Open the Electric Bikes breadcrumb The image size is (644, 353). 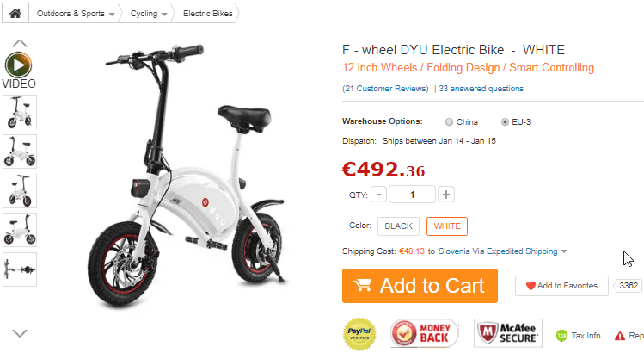208,14
